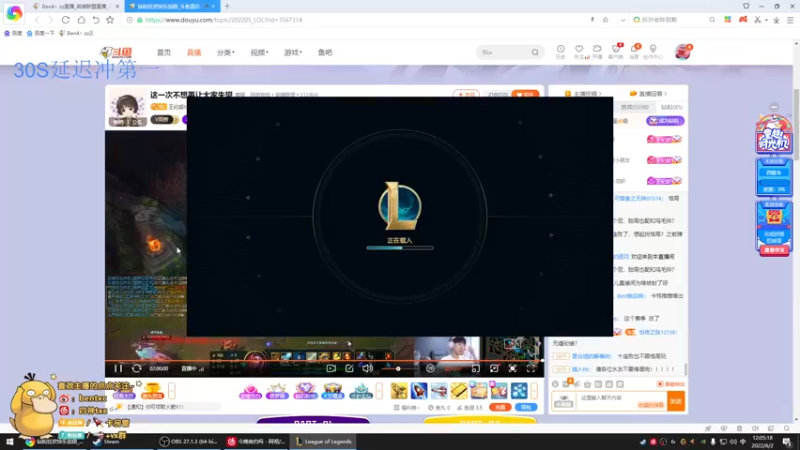Screen dimensions: 800x450
Task: Click the purple become-fan button
Action: click(x=665, y=121)
